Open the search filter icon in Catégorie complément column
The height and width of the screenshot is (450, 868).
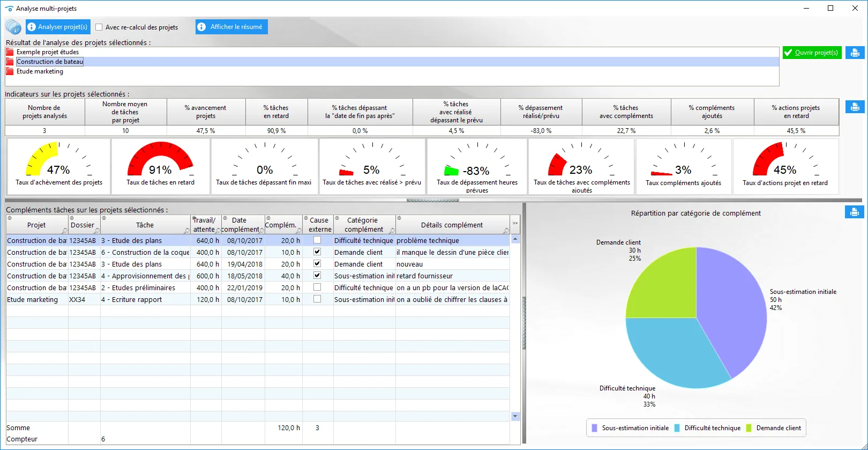pyautogui.click(x=392, y=231)
